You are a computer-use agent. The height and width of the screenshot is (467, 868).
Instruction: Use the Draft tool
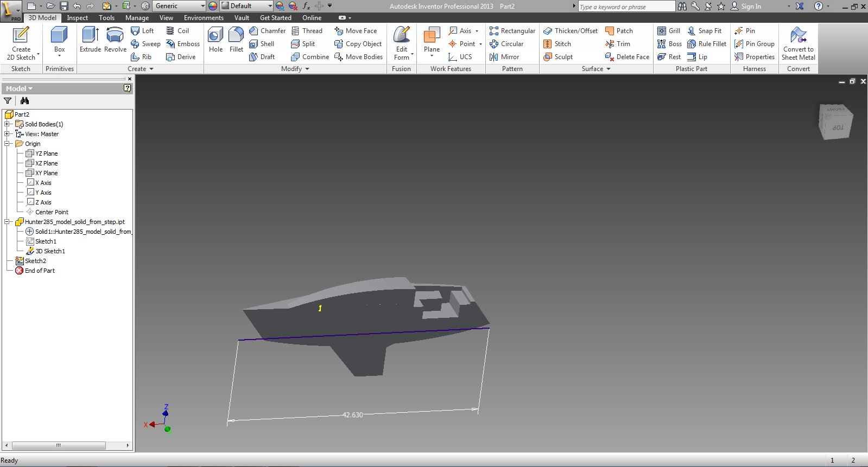point(262,57)
